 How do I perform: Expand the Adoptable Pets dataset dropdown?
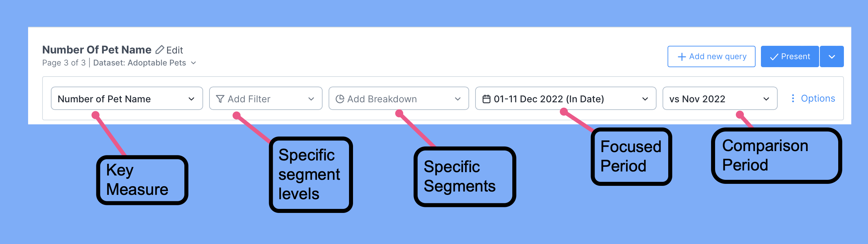tap(193, 63)
